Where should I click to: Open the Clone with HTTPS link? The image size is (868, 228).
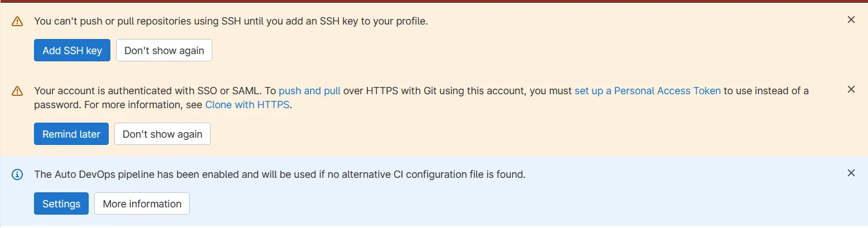(x=247, y=105)
